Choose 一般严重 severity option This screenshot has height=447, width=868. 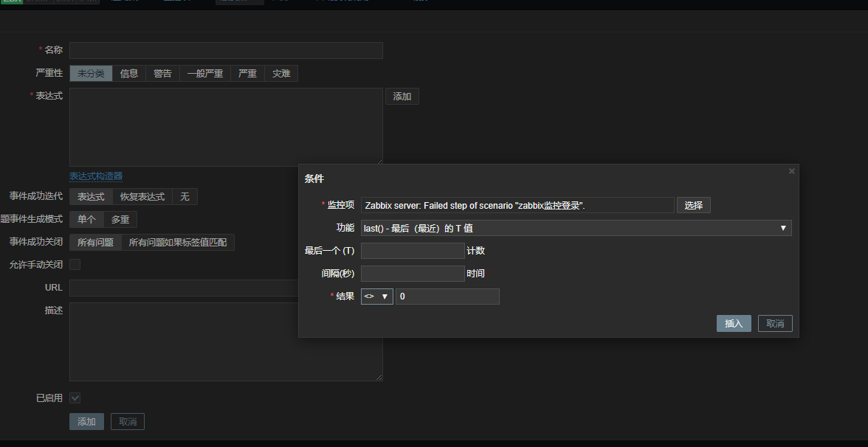point(204,74)
